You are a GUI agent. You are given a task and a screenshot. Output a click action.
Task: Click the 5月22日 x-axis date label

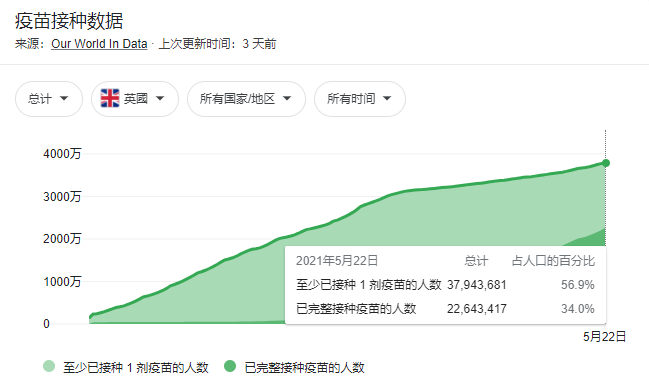pyautogui.click(x=604, y=337)
